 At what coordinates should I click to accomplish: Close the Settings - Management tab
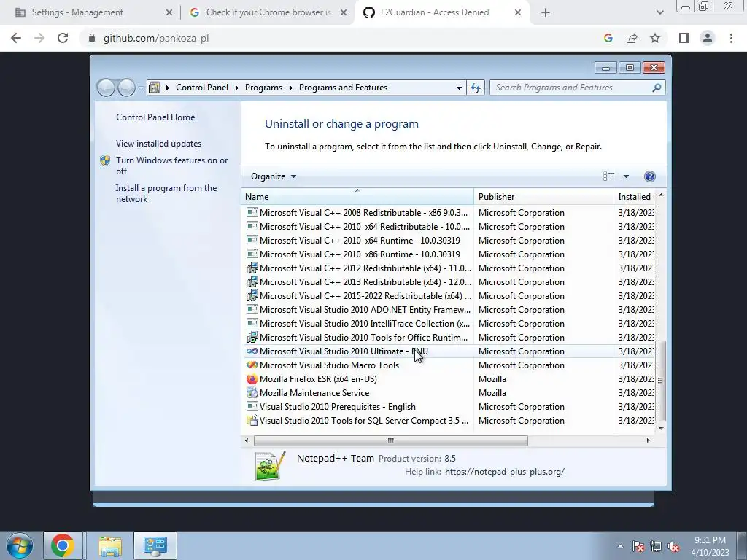[169, 12]
